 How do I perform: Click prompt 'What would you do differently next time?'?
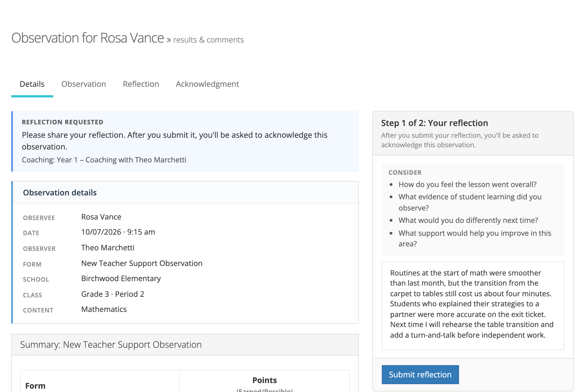pyautogui.click(x=468, y=220)
